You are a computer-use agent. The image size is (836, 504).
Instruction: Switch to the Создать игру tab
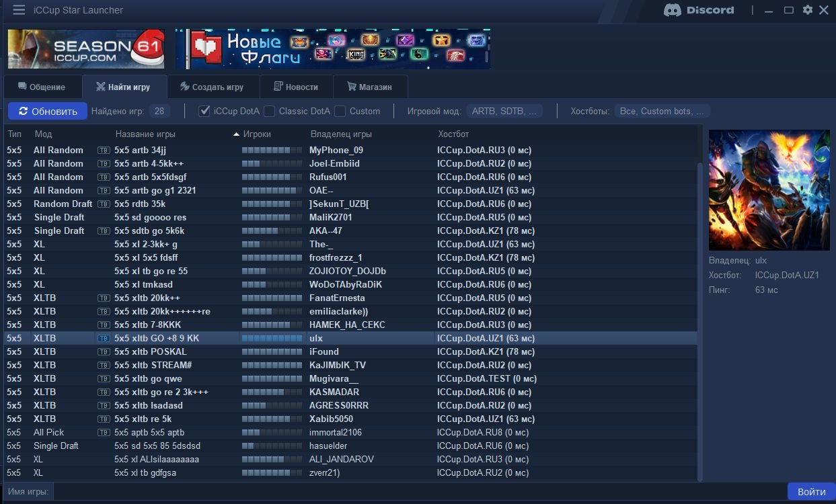(212, 87)
